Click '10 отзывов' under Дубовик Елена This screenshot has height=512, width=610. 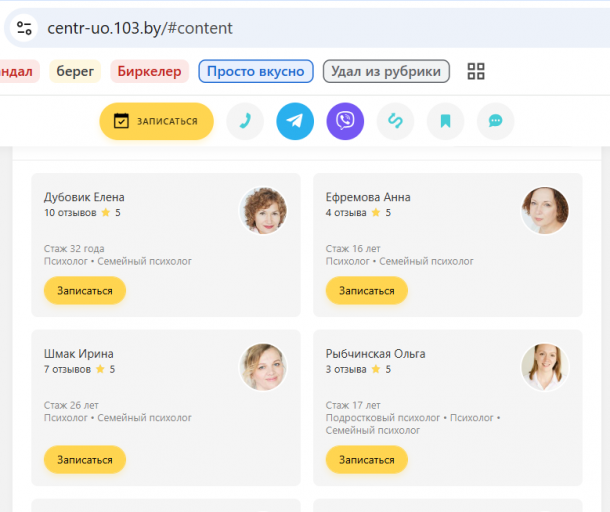(70, 213)
